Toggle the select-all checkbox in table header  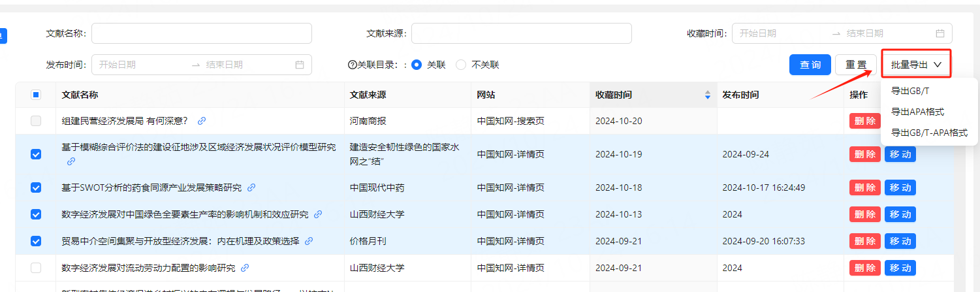pyautogui.click(x=36, y=95)
